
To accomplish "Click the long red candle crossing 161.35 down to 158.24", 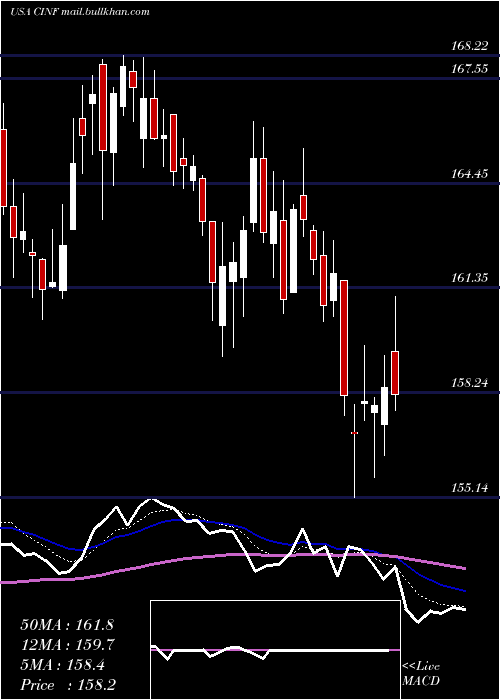I will [x=344, y=338].
